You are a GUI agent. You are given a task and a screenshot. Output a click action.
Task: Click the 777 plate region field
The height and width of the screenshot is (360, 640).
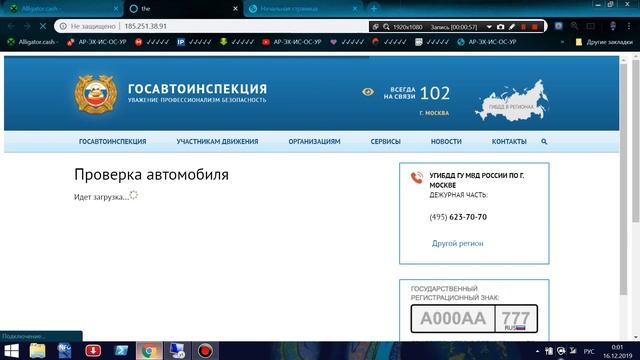click(516, 318)
